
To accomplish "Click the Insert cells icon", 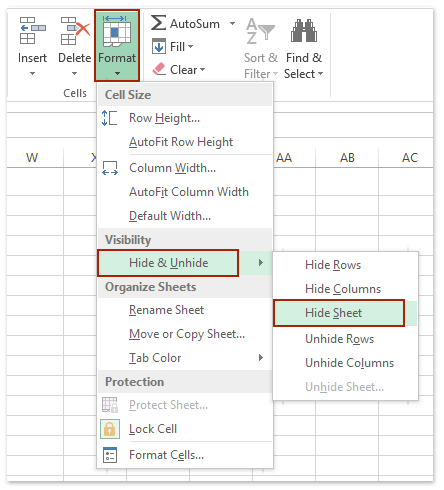I will pos(32,31).
